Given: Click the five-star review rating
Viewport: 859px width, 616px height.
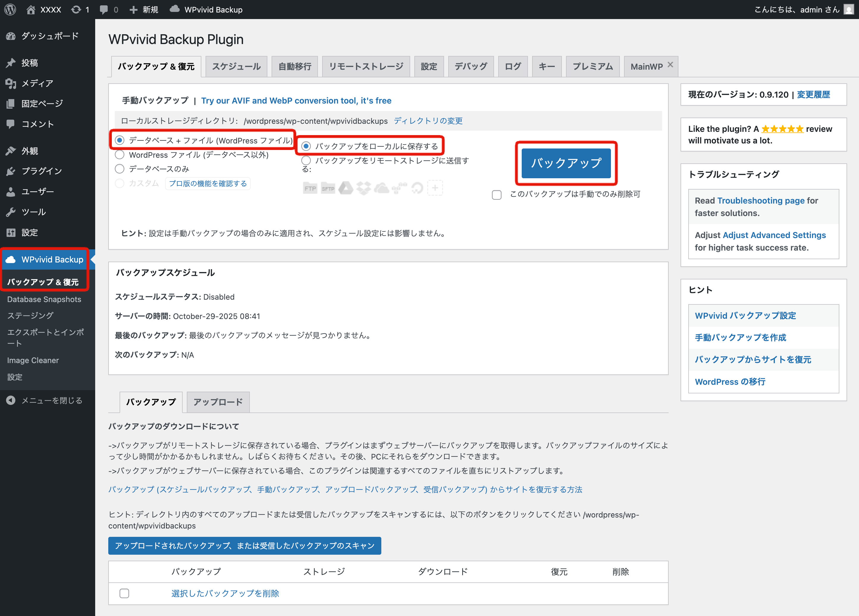Looking at the screenshot, I should click(782, 129).
